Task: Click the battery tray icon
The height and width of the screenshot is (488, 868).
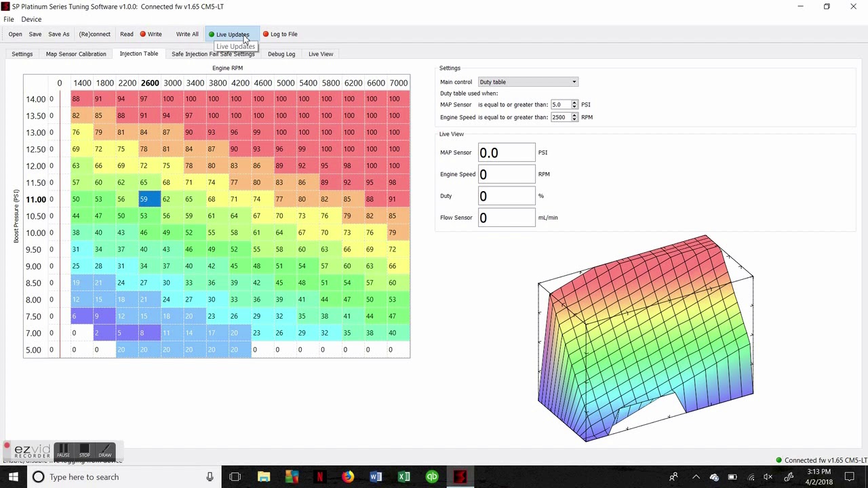Action: [x=732, y=477]
